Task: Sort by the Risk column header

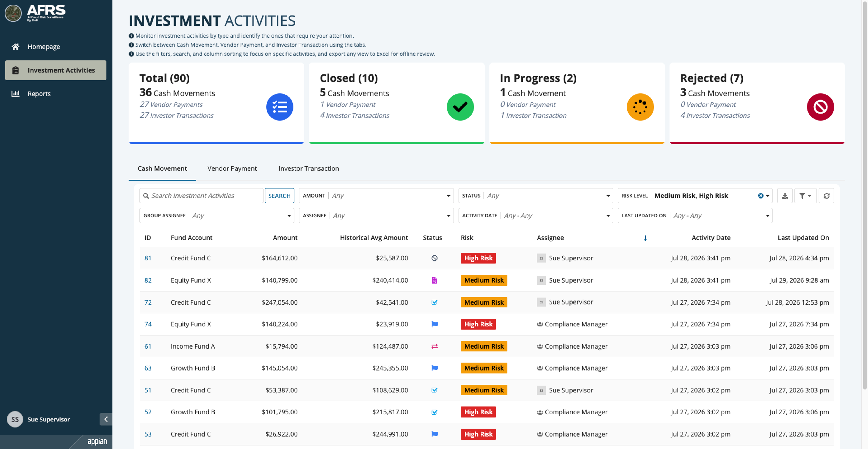Action: pos(467,238)
